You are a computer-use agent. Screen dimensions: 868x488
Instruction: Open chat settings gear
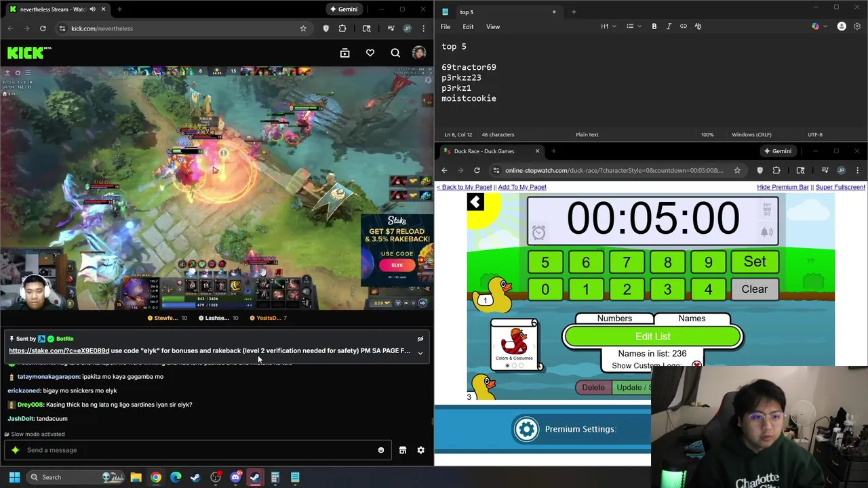(421, 450)
